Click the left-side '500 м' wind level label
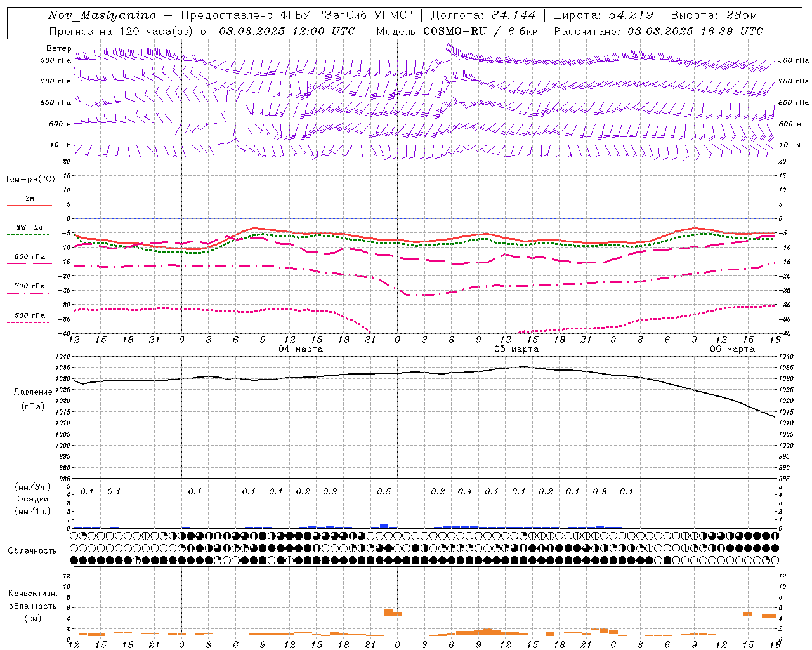This screenshot has width=812, height=650. (60, 124)
